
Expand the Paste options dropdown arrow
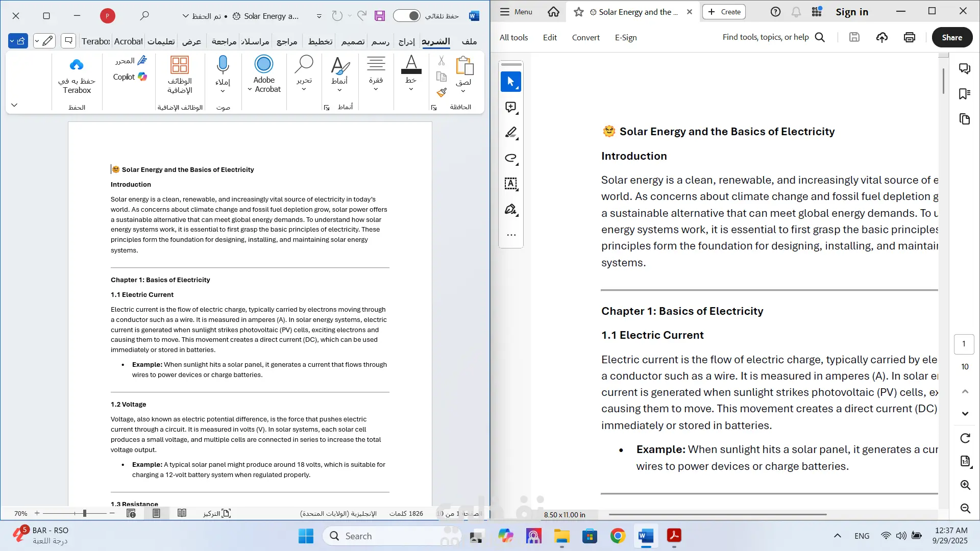pos(463,91)
